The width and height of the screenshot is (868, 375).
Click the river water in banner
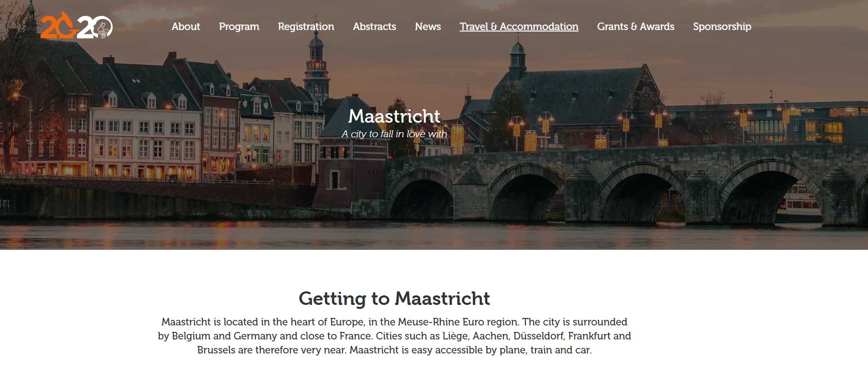(434, 234)
